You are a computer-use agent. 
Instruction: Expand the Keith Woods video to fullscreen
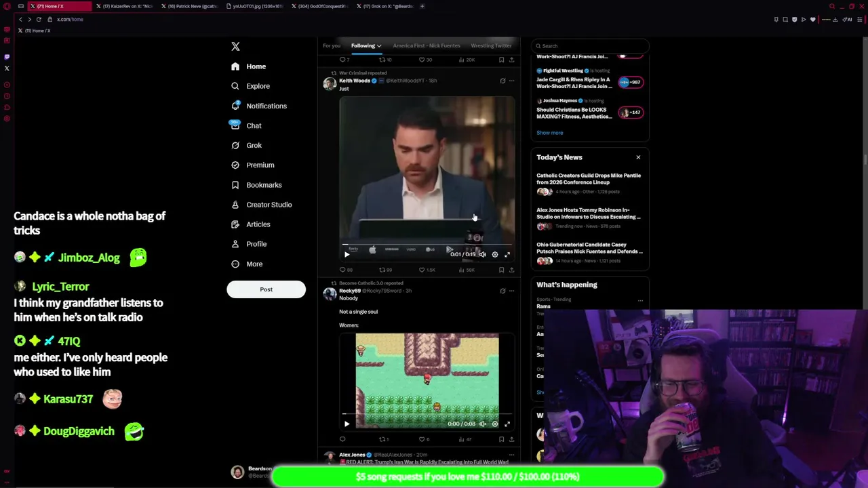pyautogui.click(x=507, y=254)
